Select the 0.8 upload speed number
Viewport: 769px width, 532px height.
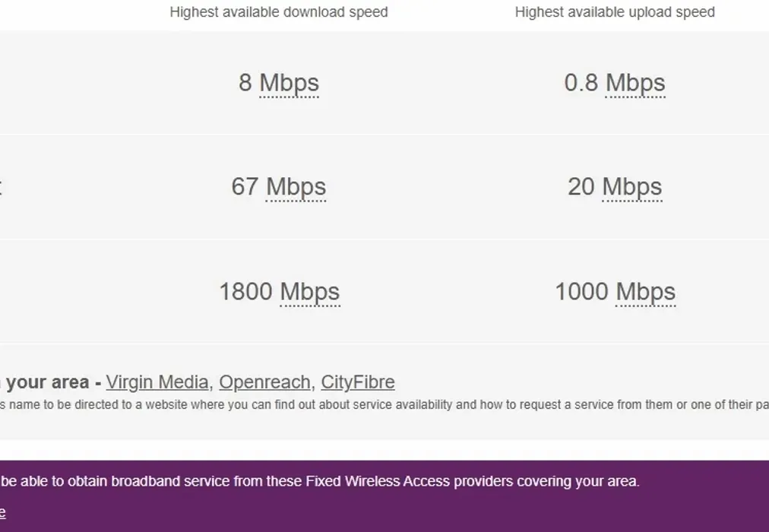[x=581, y=82]
